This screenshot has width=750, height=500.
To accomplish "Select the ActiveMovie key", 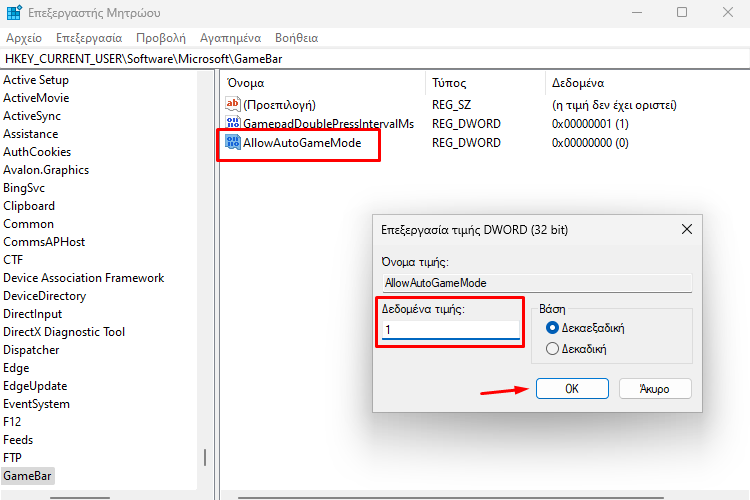I will [36, 98].
